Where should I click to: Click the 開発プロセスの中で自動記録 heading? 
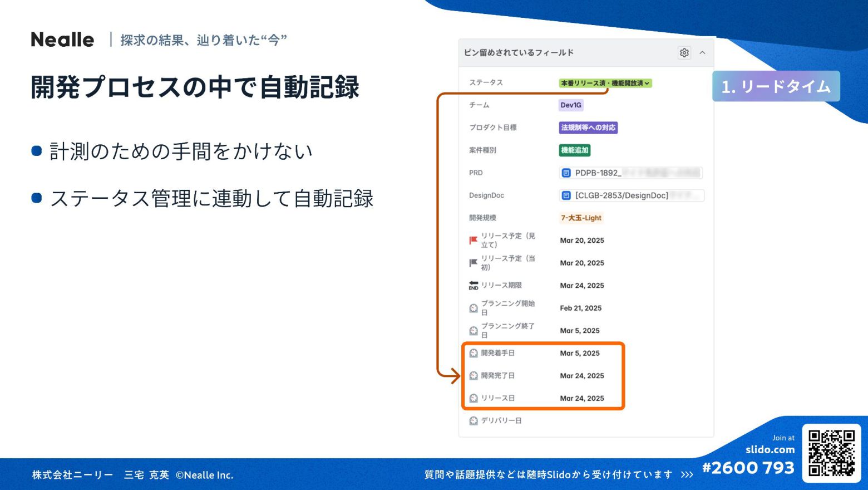coord(195,87)
